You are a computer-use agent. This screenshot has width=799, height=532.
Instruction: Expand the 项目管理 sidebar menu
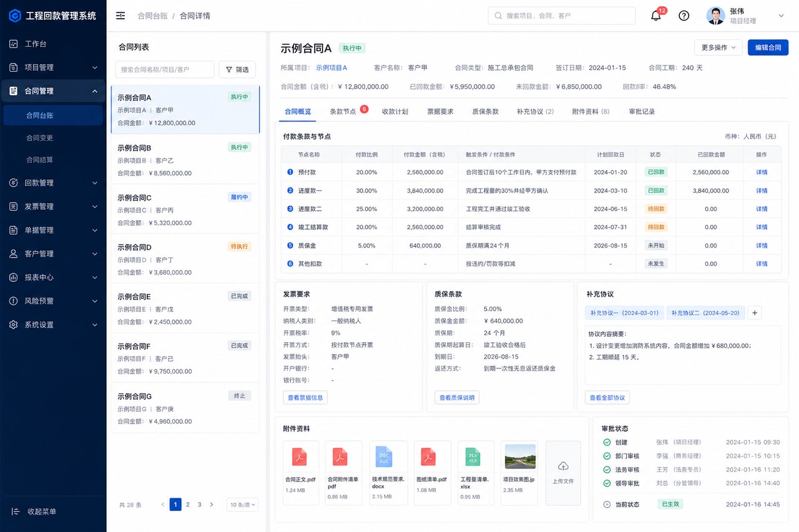pyautogui.click(x=95, y=67)
